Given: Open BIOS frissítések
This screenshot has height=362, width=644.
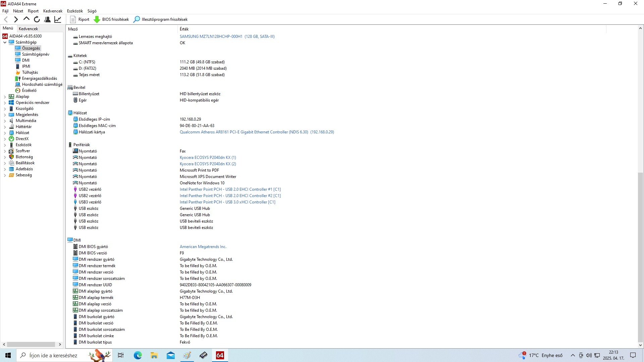Looking at the screenshot, I should click(x=111, y=19).
